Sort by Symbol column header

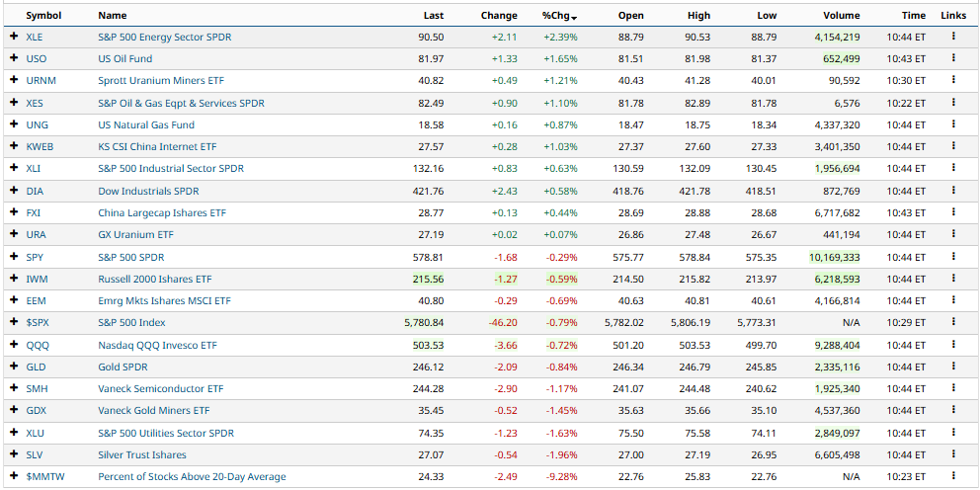pyautogui.click(x=43, y=16)
